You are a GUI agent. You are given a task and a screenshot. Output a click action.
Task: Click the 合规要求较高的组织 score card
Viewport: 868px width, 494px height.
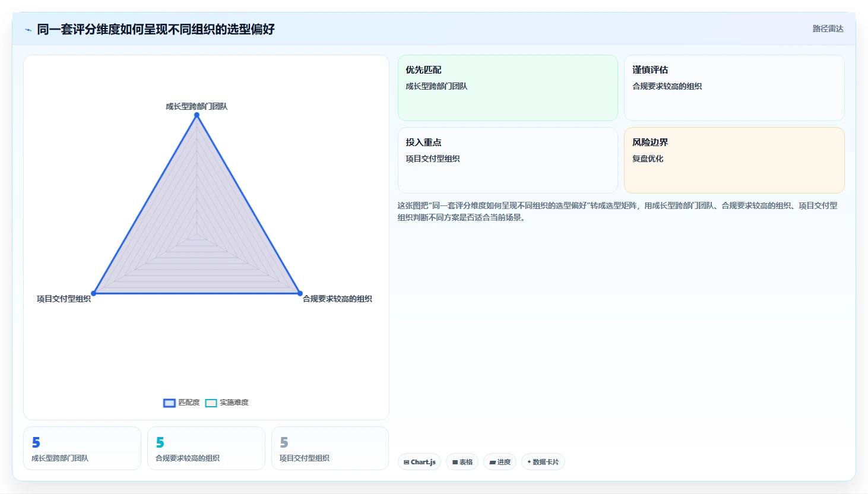pyautogui.click(x=206, y=448)
